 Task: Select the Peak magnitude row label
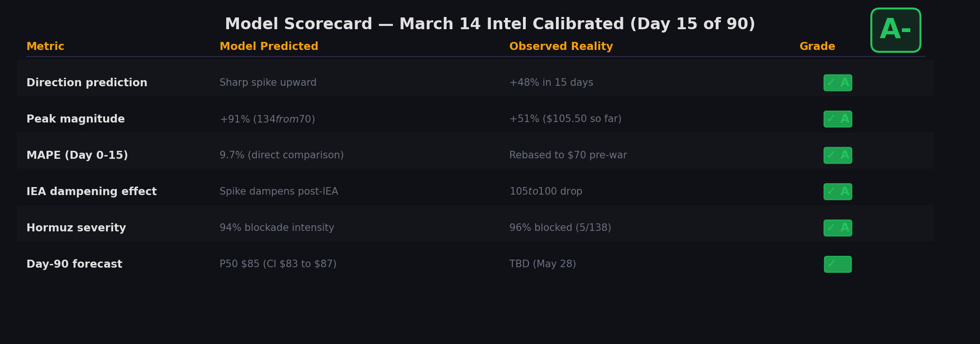[75, 119]
